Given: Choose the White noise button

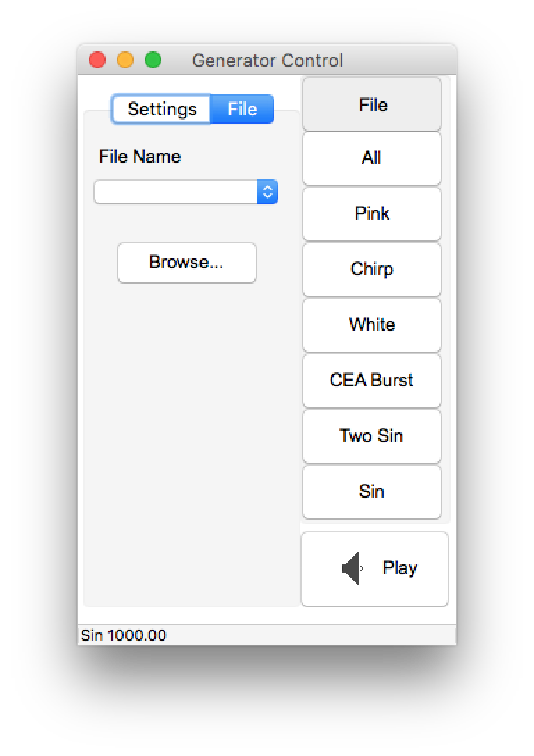Looking at the screenshot, I should coord(372,325).
